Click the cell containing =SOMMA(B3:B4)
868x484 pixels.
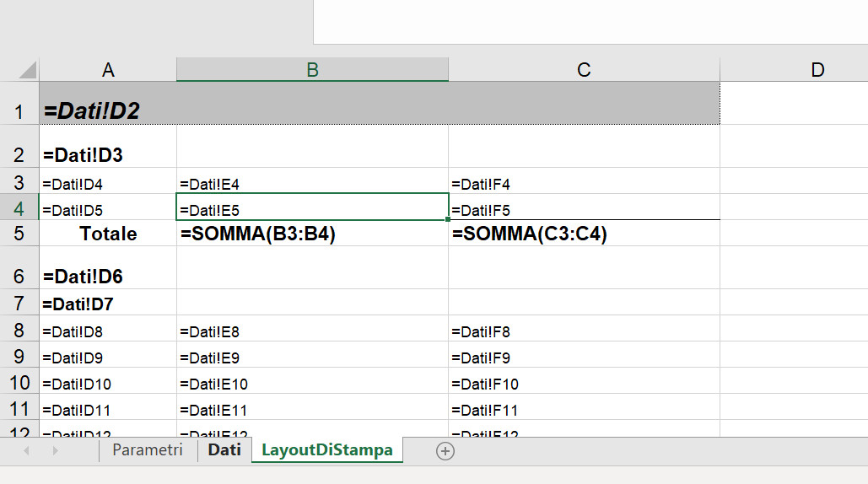point(312,234)
